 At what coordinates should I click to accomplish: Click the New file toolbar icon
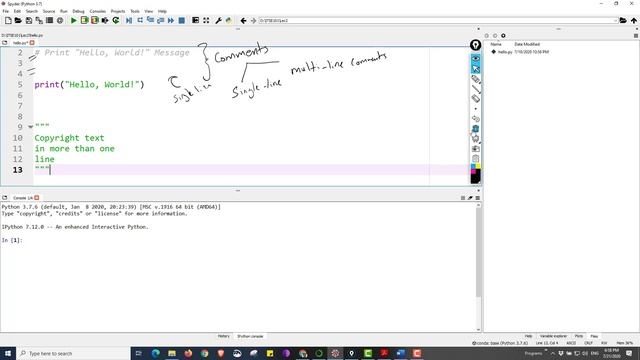tap(8, 20)
